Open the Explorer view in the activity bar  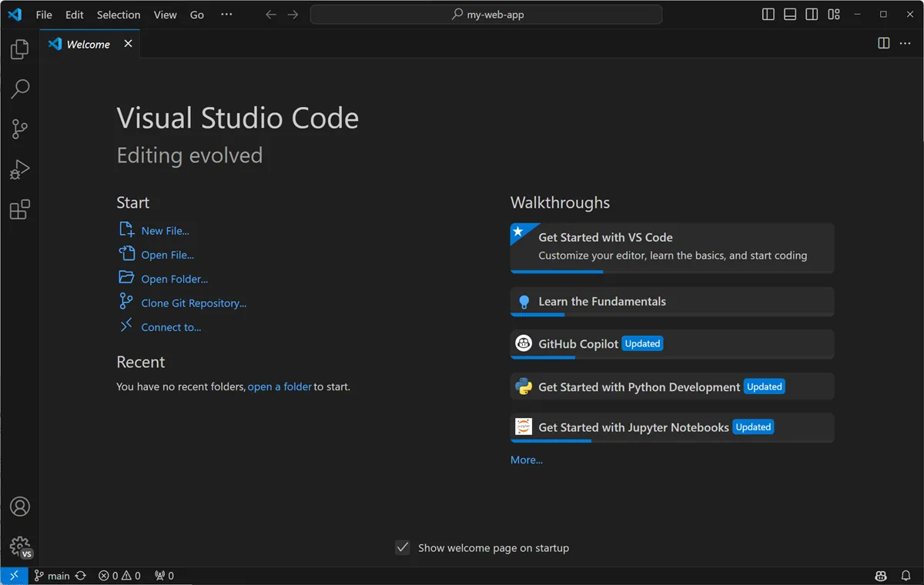click(x=19, y=48)
